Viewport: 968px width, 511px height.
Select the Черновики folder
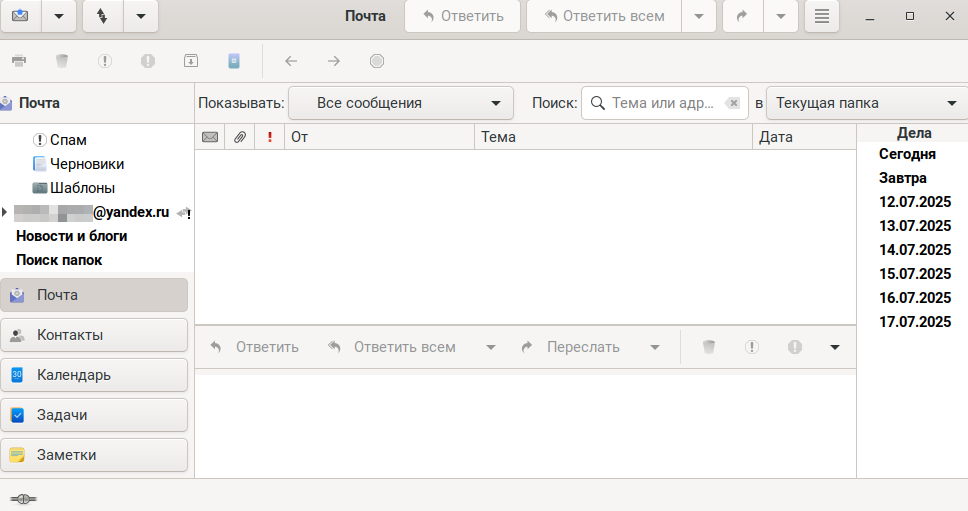pos(86,164)
